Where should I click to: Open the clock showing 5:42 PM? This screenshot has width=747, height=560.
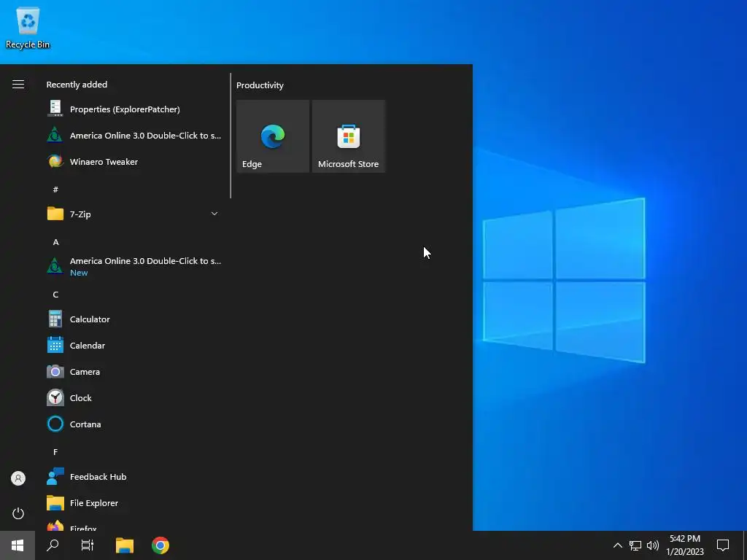point(685,545)
